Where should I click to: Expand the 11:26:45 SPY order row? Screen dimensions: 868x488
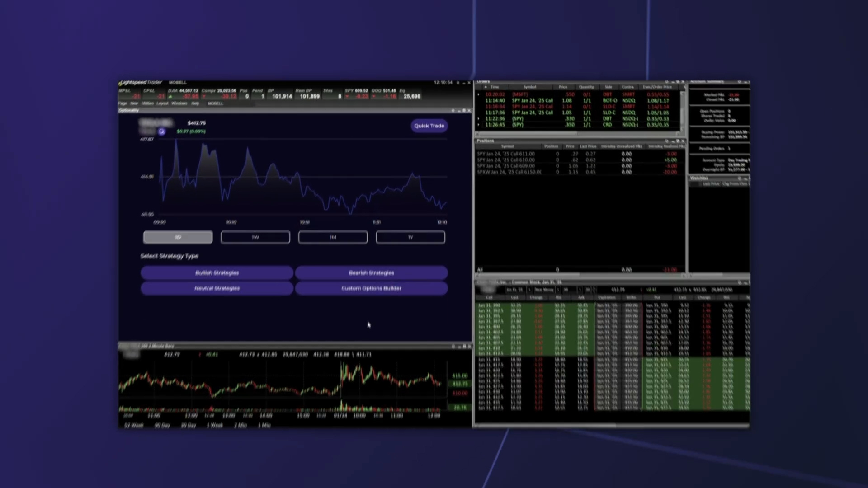click(479, 125)
